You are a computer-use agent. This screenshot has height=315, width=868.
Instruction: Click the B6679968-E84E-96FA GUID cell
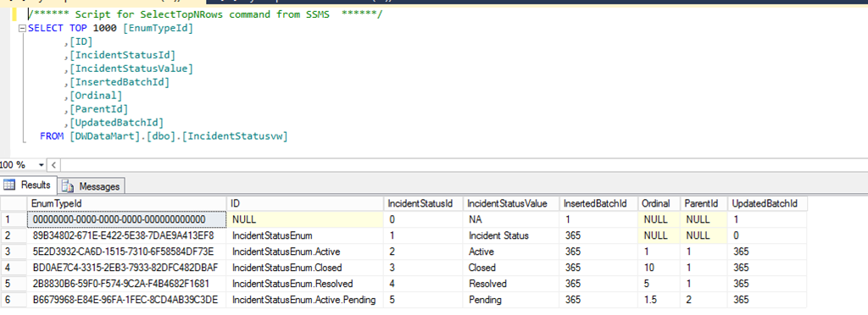tap(127, 300)
